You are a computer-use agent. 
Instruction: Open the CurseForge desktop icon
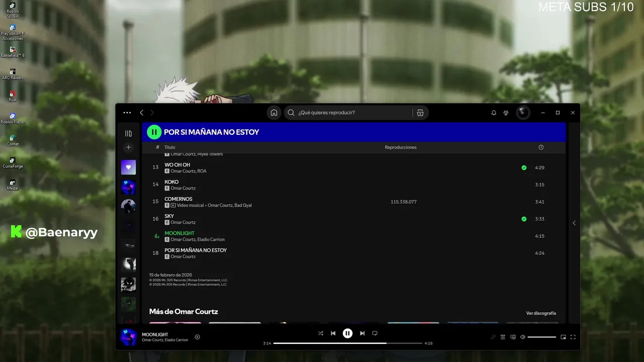click(13, 162)
